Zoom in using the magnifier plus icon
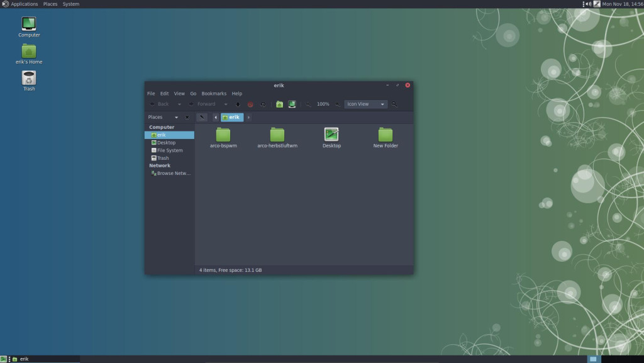Image resolution: width=644 pixels, height=363 pixels. [337, 104]
